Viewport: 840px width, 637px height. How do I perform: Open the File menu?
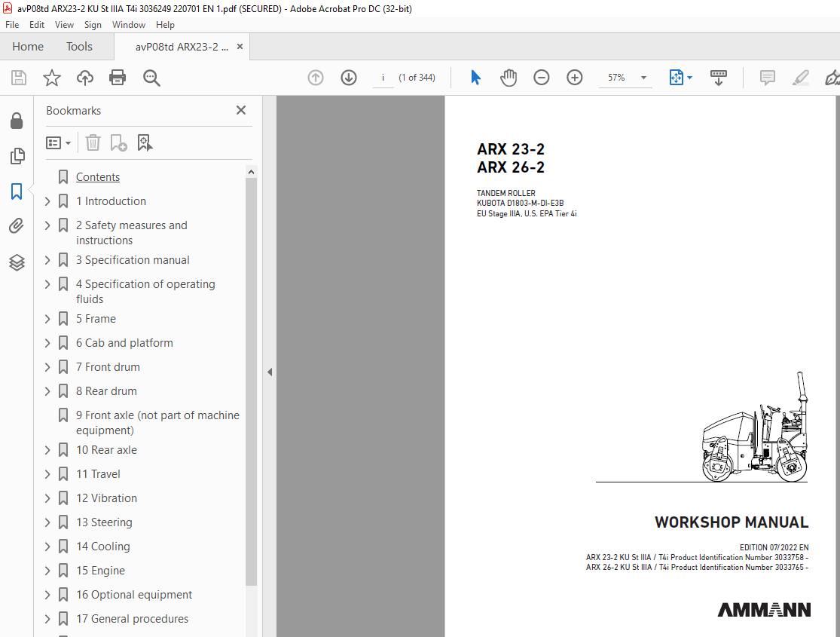pos(12,25)
